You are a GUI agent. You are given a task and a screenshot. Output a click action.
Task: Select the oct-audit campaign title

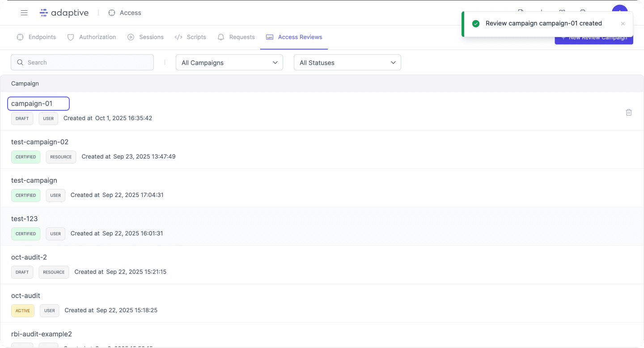[x=25, y=296]
